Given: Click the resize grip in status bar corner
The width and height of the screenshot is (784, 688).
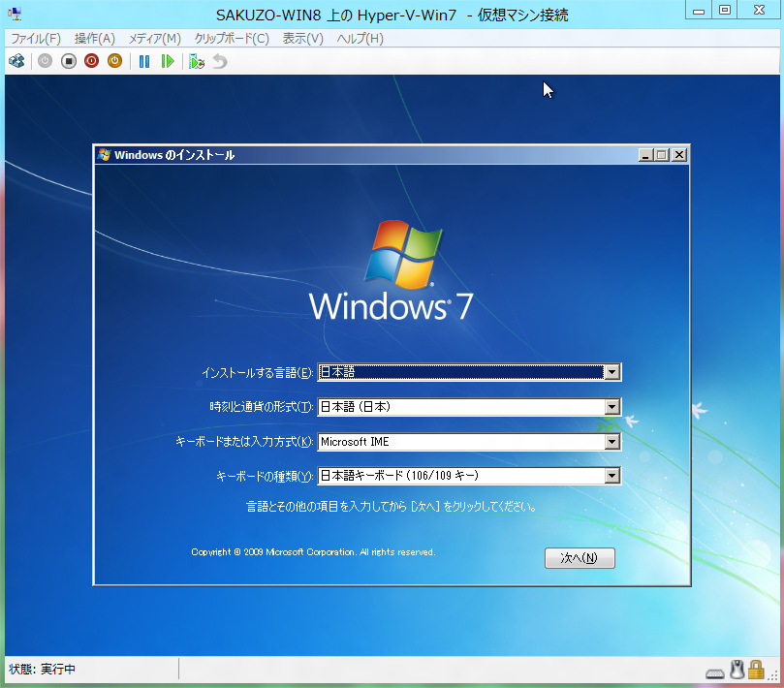Looking at the screenshot, I should click(x=774, y=675).
